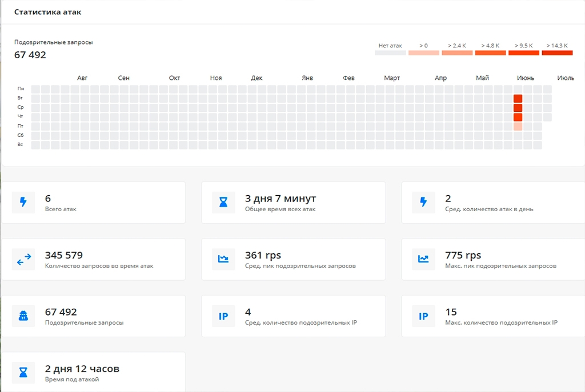Click the 361 rps value
This screenshot has height=392, width=585.
pos(263,255)
